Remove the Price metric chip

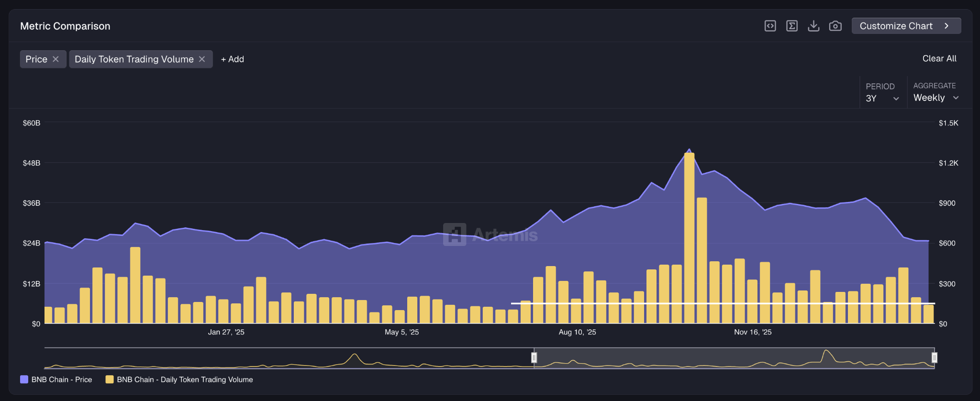56,59
